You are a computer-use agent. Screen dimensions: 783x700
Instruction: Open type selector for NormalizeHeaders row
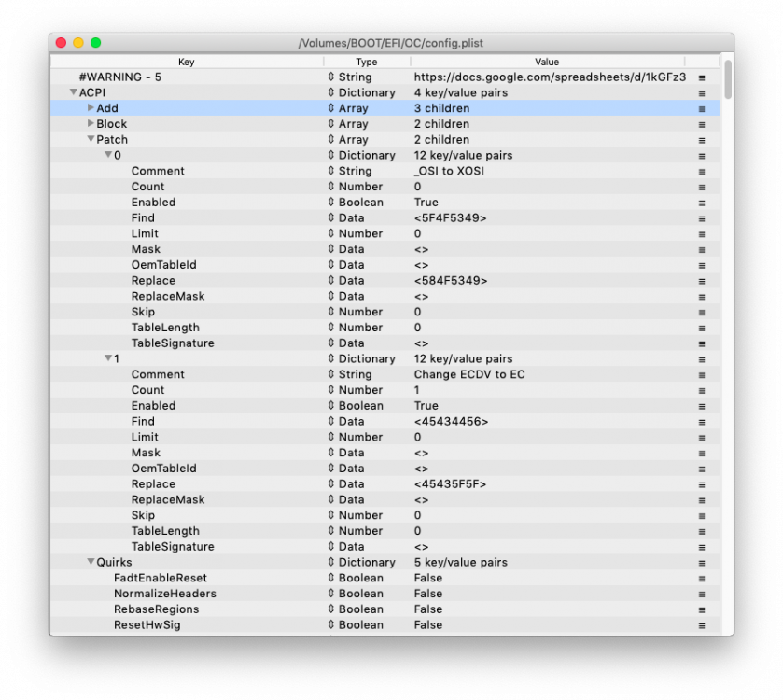pos(330,594)
